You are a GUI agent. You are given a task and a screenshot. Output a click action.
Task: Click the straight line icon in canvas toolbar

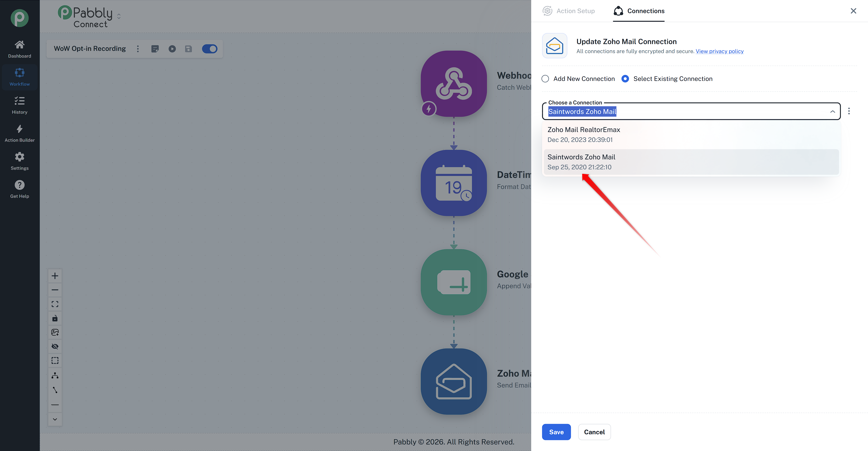[x=55, y=405]
